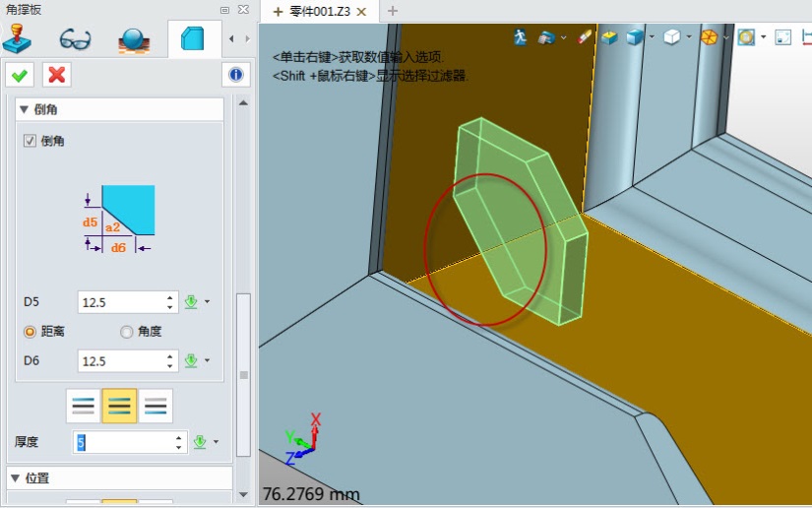The height and width of the screenshot is (508, 812).
Task: Collapse the 倒角 section
Action: (24, 110)
